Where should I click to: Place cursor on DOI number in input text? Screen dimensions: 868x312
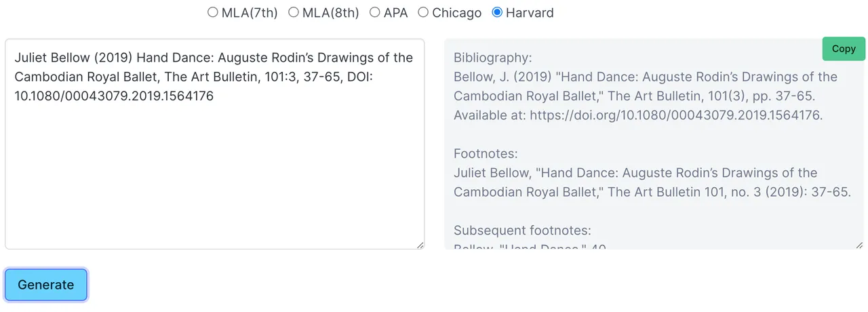(x=114, y=96)
